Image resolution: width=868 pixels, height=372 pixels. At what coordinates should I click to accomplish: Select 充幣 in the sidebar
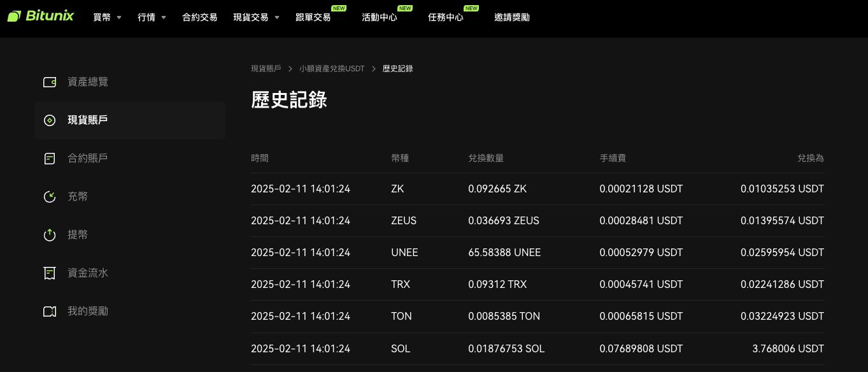[130, 197]
